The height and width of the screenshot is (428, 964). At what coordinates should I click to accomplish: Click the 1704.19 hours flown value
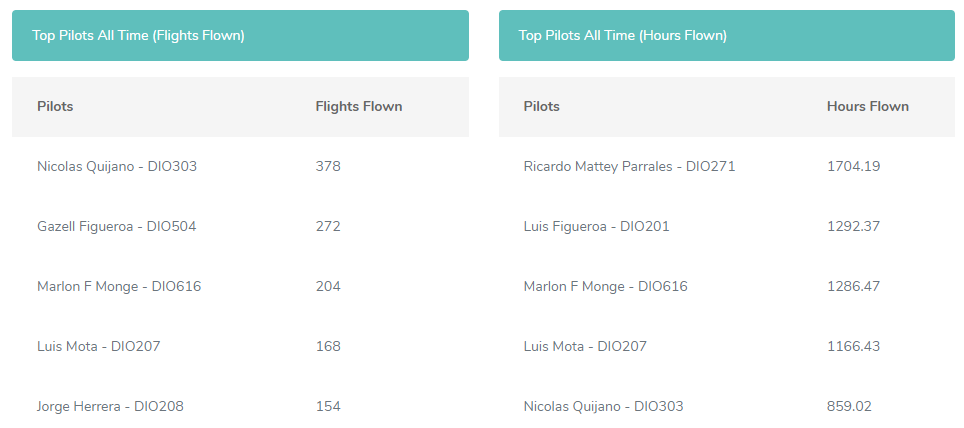coord(853,166)
